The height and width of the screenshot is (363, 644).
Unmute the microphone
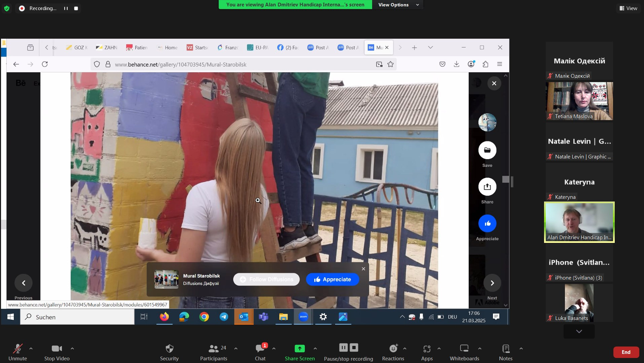17,349
